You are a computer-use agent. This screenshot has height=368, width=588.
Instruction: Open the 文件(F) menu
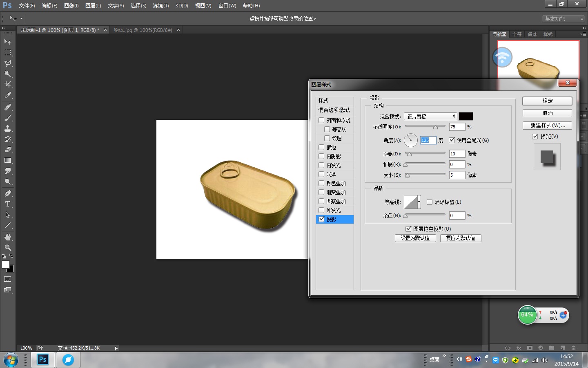(27, 6)
